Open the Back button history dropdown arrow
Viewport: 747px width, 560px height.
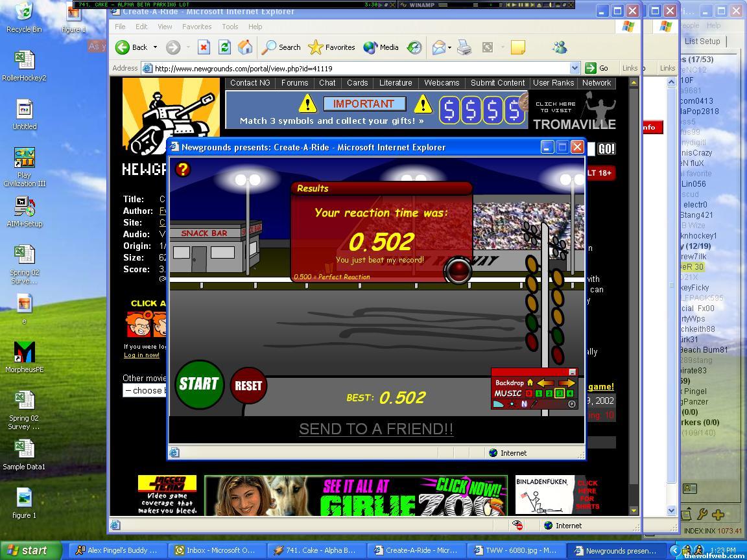pyautogui.click(x=155, y=47)
